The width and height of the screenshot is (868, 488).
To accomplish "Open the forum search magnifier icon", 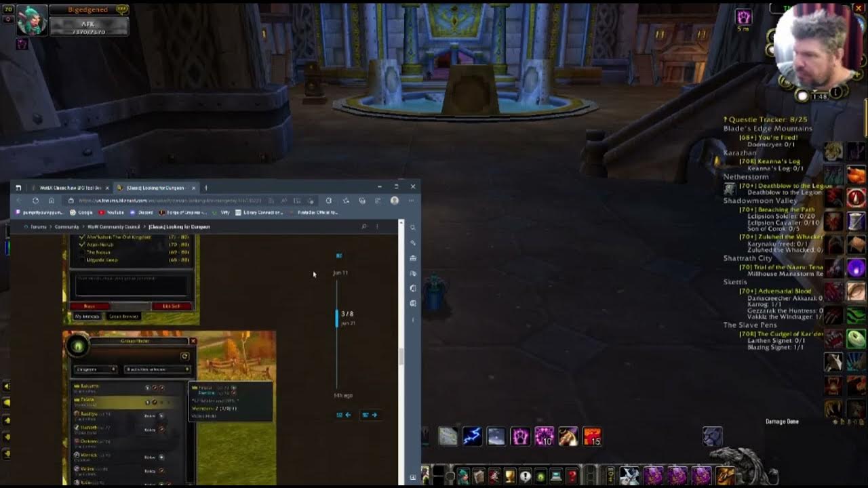I will point(364,226).
